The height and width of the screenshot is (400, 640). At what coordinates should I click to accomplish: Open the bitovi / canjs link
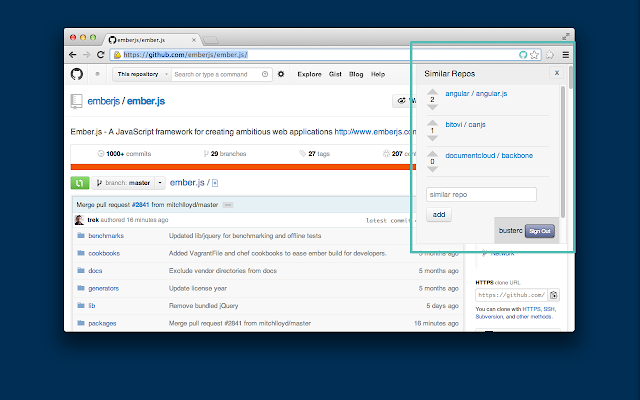click(x=465, y=124)
